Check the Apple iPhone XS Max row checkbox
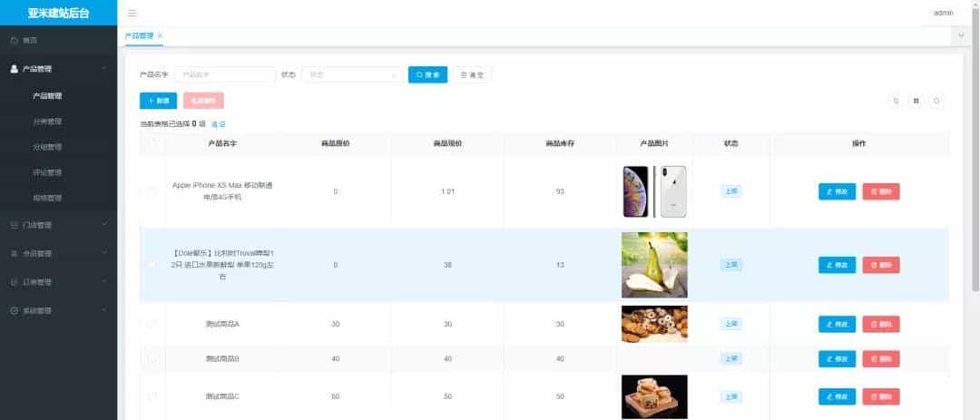This screenshot has width=980, height=420. 152,191
